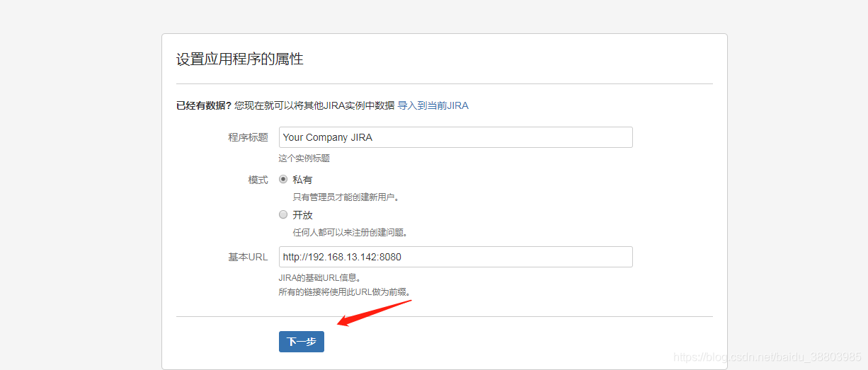Screen dimensions: 868x370
Task: Click the 下一步 button
Action: click(x=302, y=342)
